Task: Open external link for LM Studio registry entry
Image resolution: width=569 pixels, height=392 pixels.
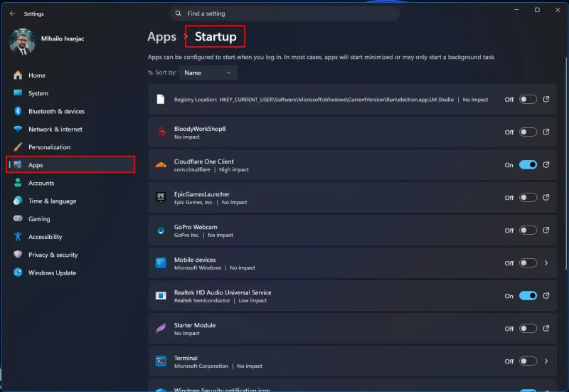Action: point(546,99)
